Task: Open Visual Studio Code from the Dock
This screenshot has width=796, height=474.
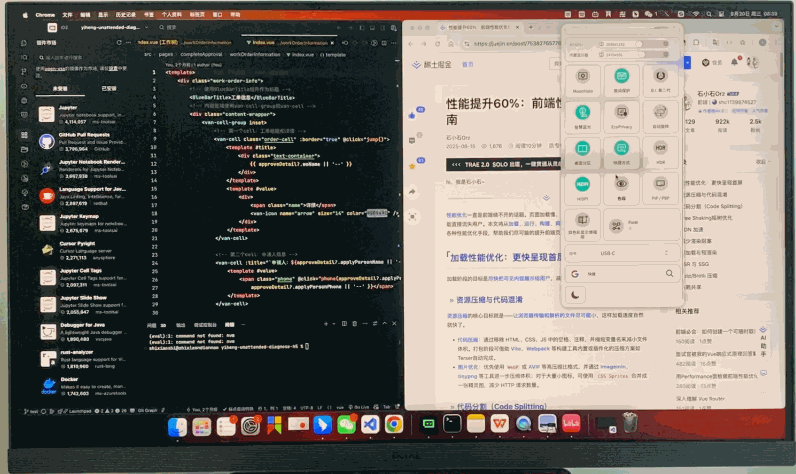Action: tap(370, 424)
